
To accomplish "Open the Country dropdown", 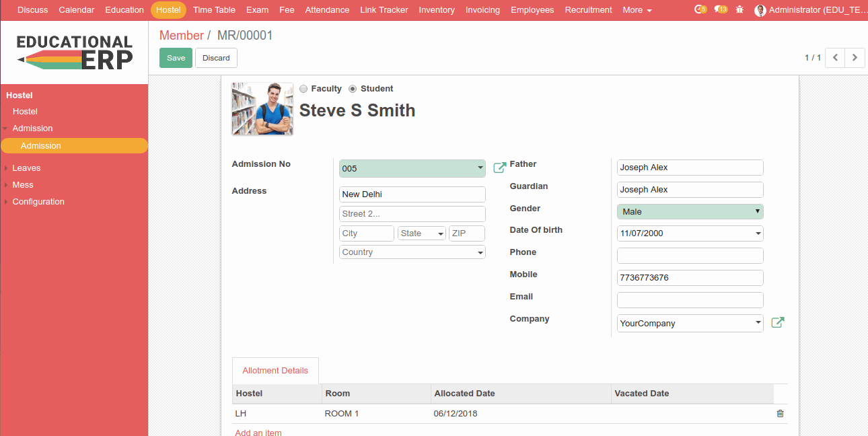I will [412, 252].
